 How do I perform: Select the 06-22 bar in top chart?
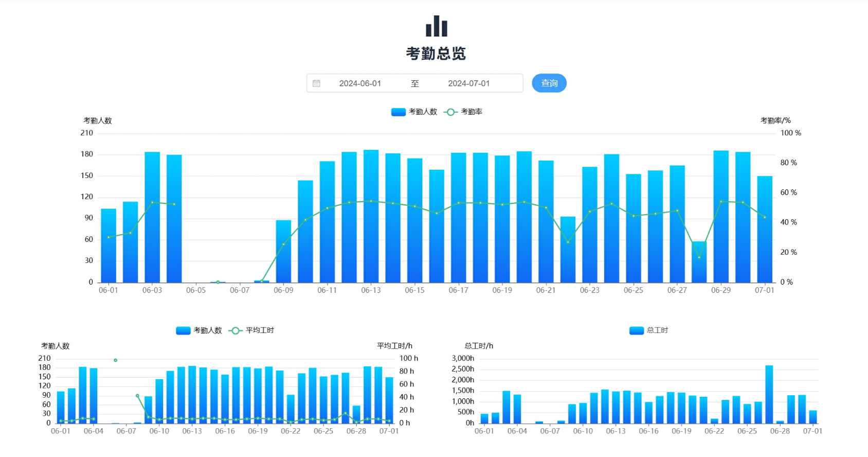pos(568,250)
